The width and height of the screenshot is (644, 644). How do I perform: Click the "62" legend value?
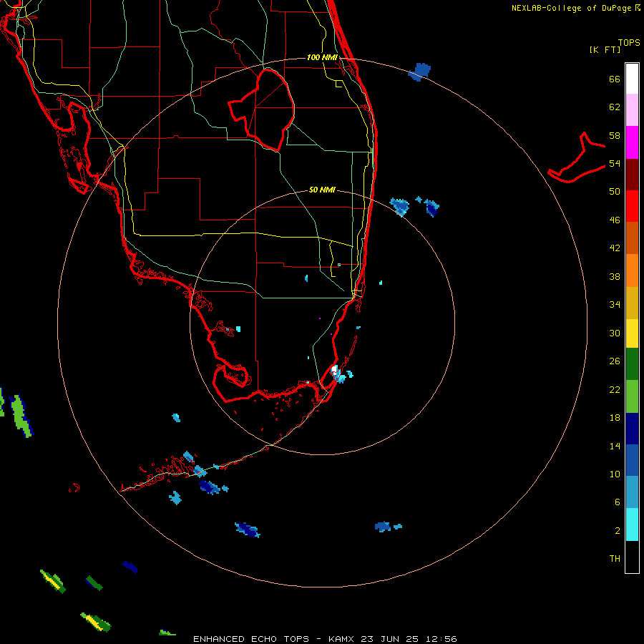615,107
